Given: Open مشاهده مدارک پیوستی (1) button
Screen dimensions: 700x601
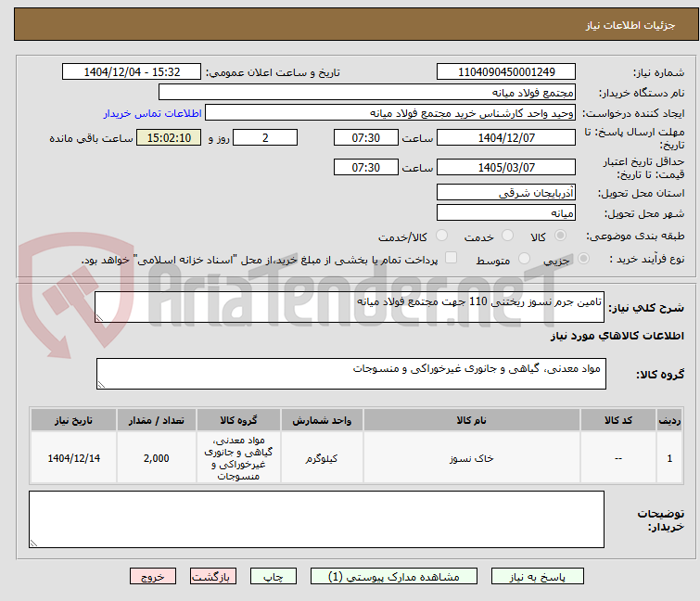Looking at the screenshot, I should click(394, 577).
